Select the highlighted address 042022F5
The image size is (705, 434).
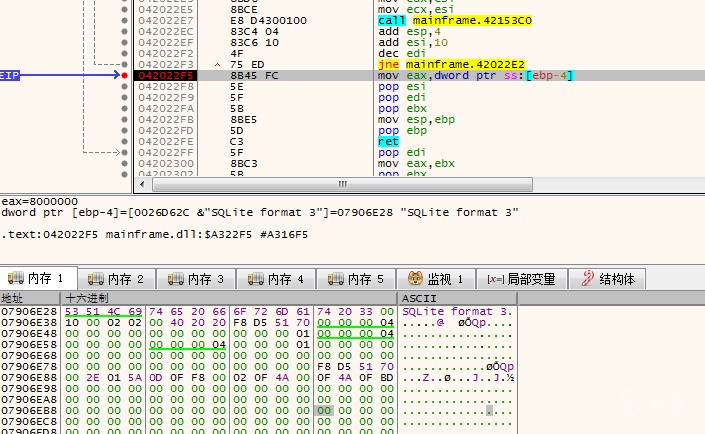click(x=165, y=76)
